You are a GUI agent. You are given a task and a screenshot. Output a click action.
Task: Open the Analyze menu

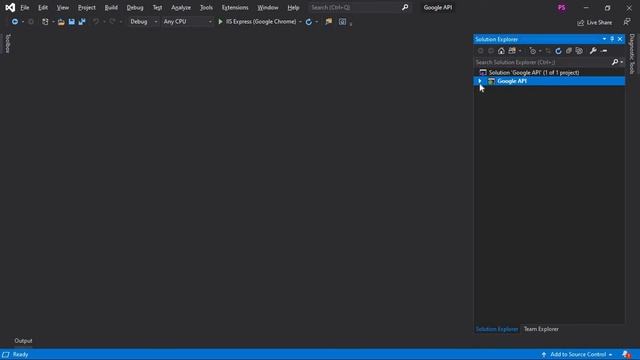[181, 7]
